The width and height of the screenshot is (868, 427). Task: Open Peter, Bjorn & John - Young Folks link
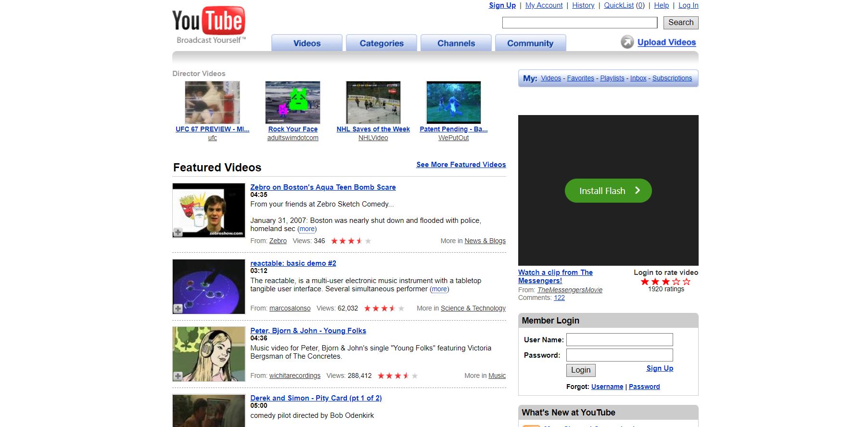(308, 331)
